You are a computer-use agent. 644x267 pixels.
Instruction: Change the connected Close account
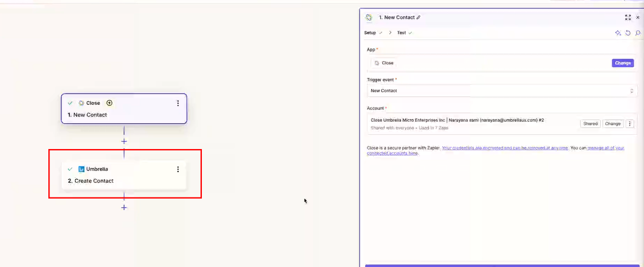pyautogui.click(x=612, y=124)
